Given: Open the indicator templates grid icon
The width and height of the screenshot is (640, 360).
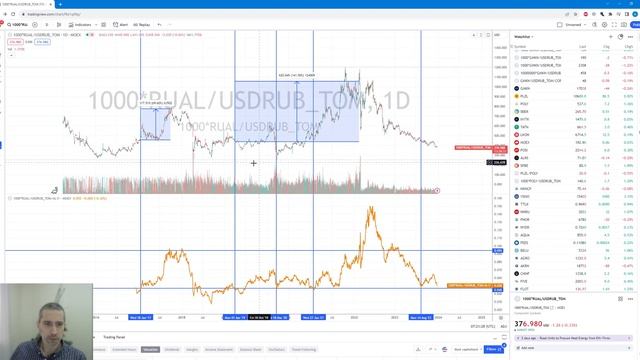Looking at the screenshot, I should click(x=104, y=25).
